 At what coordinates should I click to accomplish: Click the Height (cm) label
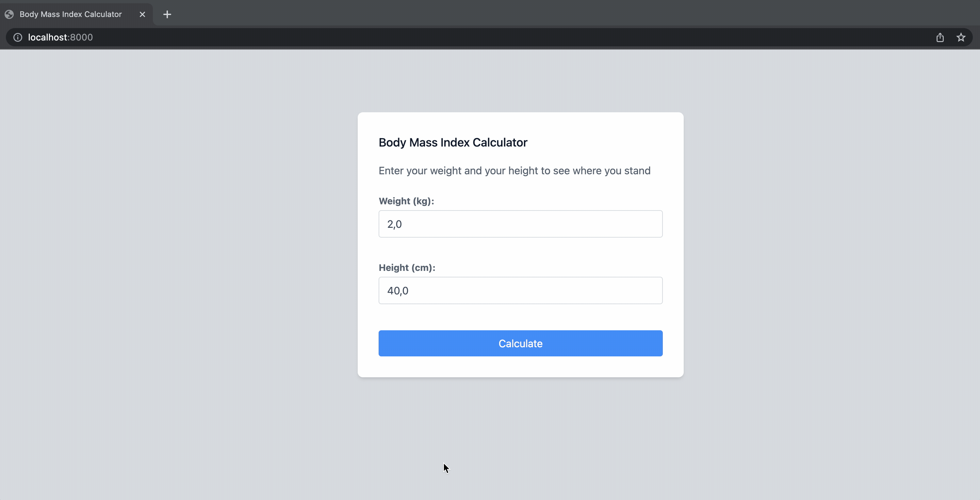407,268
